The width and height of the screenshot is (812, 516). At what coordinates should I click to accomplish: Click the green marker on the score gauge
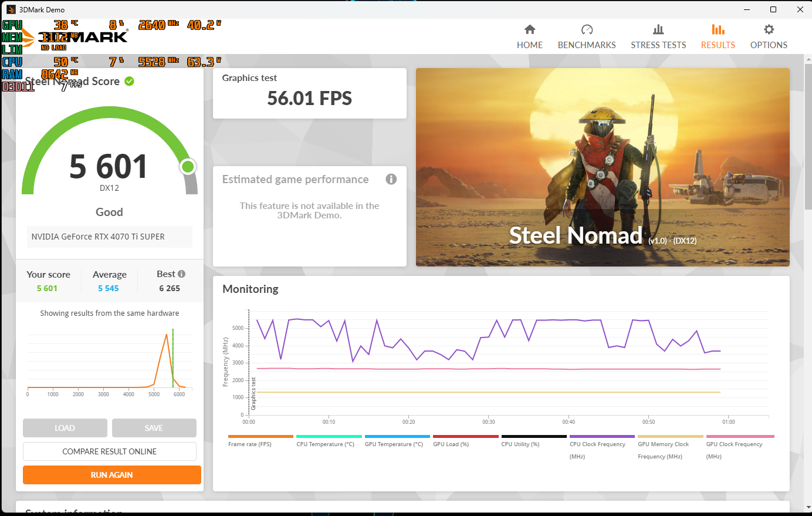point(188,167)
